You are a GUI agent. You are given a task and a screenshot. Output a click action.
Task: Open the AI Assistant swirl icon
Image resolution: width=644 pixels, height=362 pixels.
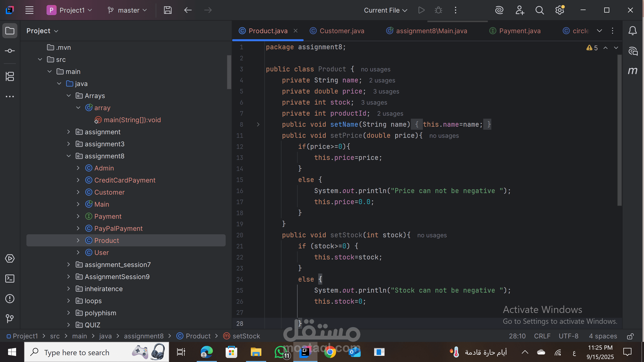pyautogui.click(x=499, y=10)
